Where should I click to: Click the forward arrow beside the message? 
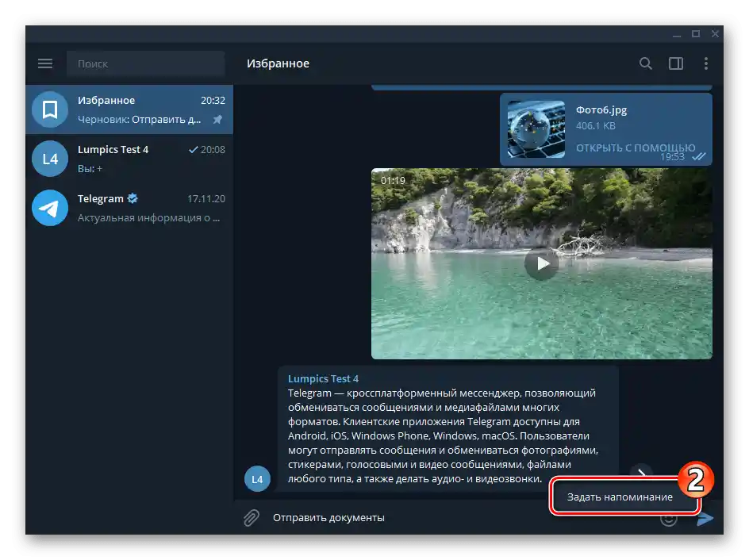coord(642,473)
